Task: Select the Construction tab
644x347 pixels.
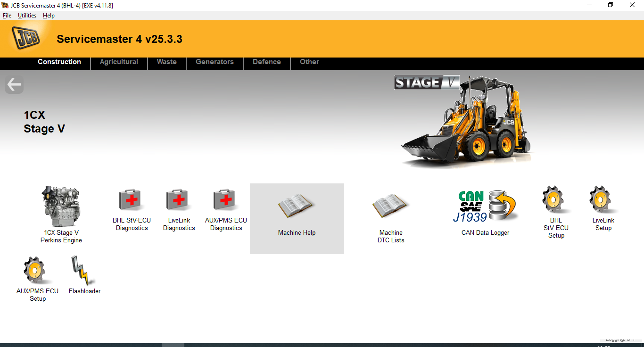Action: click(x=59, y=62)
